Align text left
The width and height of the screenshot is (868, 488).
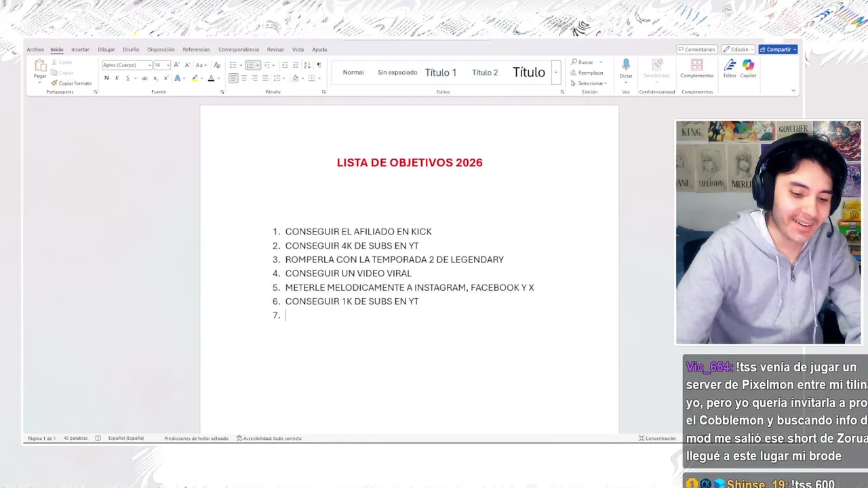[x=233, y=78]
